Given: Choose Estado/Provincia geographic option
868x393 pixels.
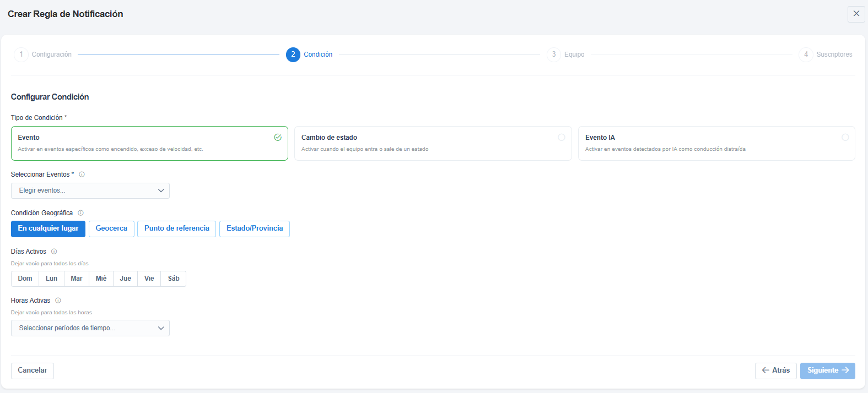Looking at the screenshot, I should [255, 229].
